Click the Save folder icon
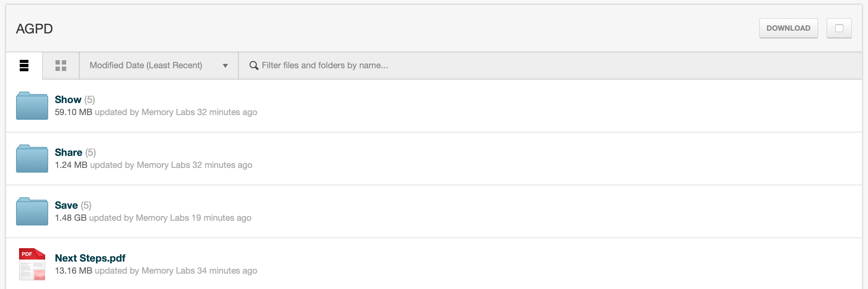This screenshot has height=289, width=868. point(32,211)
